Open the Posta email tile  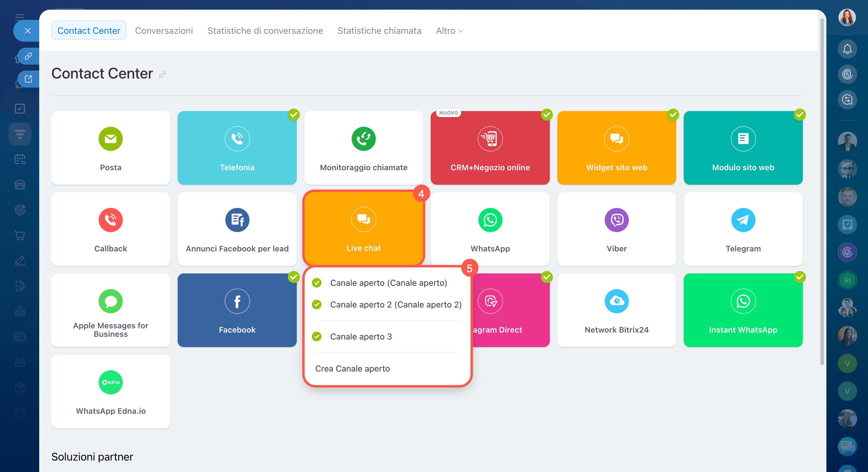tap(110, 148)
